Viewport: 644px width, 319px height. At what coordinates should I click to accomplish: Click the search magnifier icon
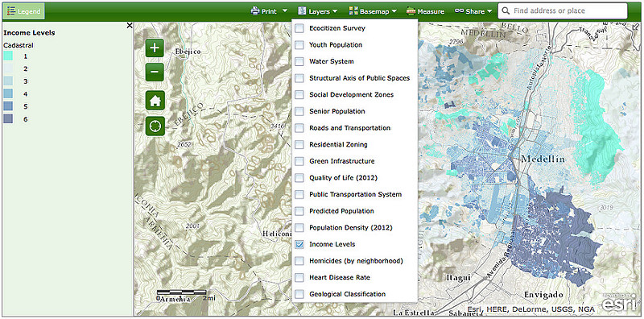pos(506,11)
